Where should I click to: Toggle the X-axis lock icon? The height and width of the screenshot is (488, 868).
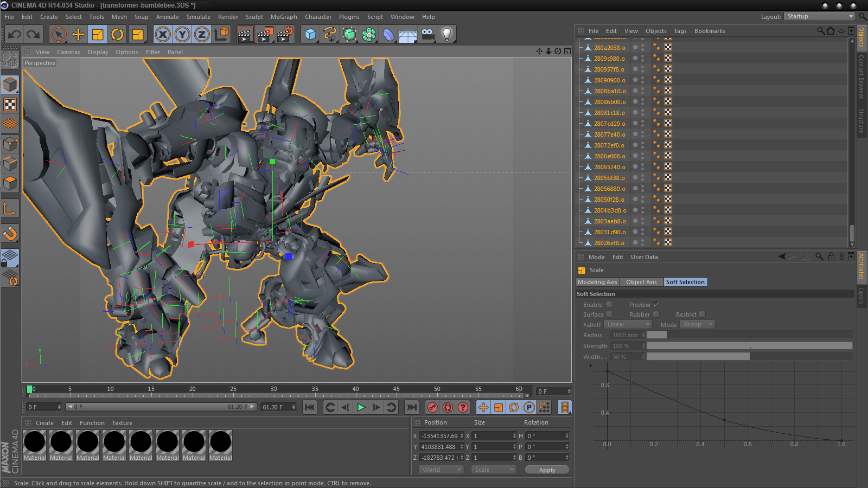(x=162, y=35)
